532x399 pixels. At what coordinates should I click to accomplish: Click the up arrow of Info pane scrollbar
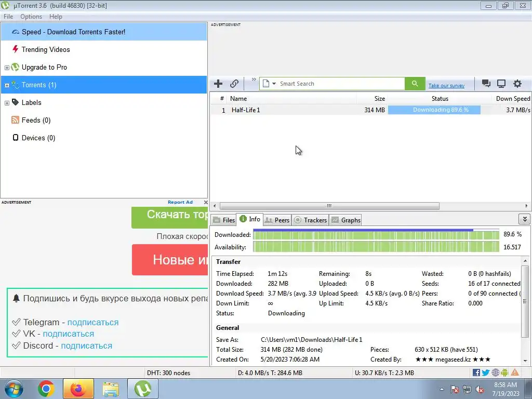[x=525, y=261]
